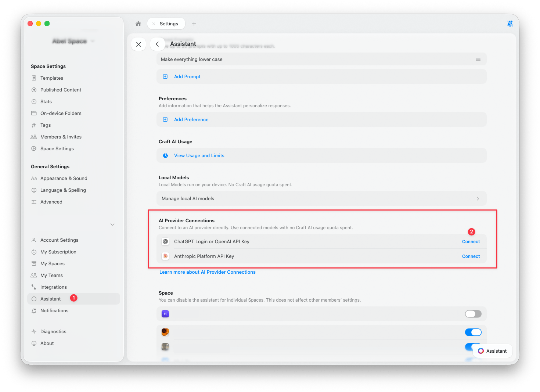This screenshot has width=540, height=392.
Task: Click the My Spaces icon
Action: click(x=34, y=263)
